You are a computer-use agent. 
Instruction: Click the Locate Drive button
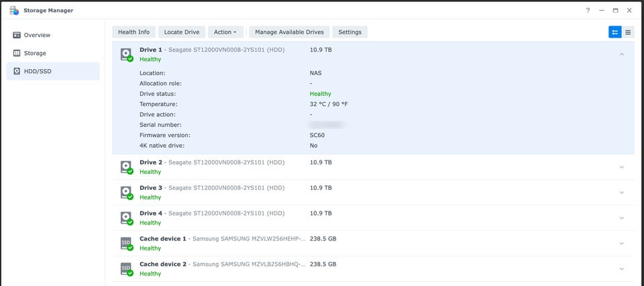tap(182, 32)
